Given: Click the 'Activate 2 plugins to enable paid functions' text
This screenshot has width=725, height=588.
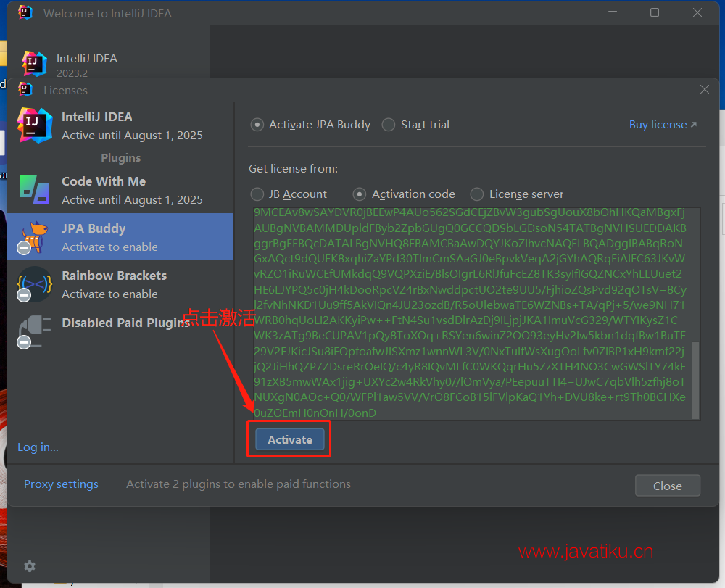Looking at the screenshot, I should pos(239,484).
